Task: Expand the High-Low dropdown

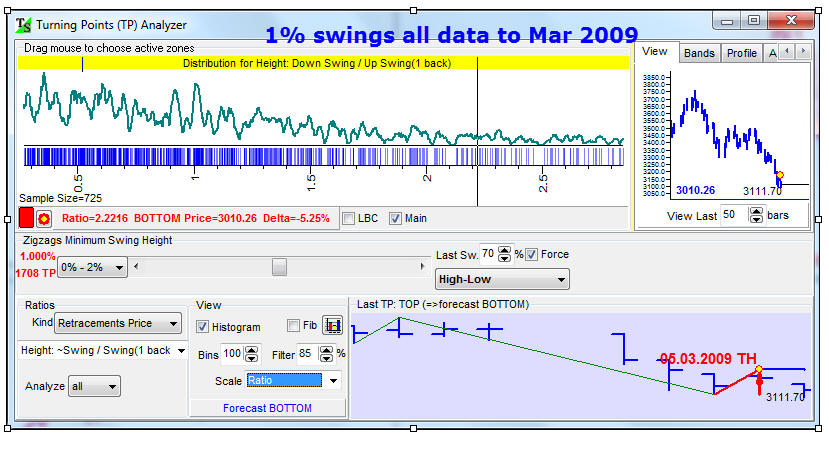Action: click(x=501, y=280)
